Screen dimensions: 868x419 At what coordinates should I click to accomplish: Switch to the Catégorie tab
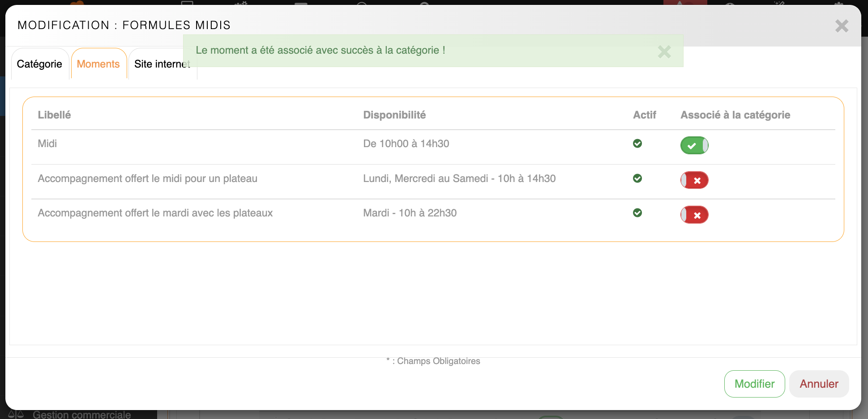pyautogui.click(x=39, y=64)
